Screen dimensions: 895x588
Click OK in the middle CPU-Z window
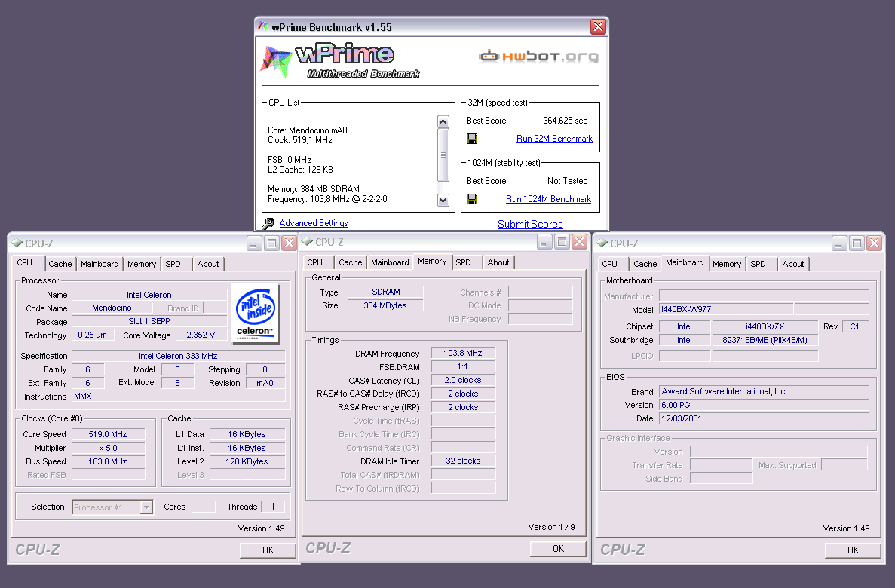coord(558,549)
